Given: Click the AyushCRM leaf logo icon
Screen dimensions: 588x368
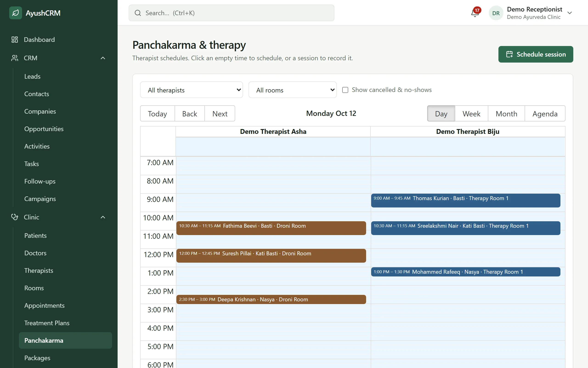Looking at the screenshot, I should [16, 13].
